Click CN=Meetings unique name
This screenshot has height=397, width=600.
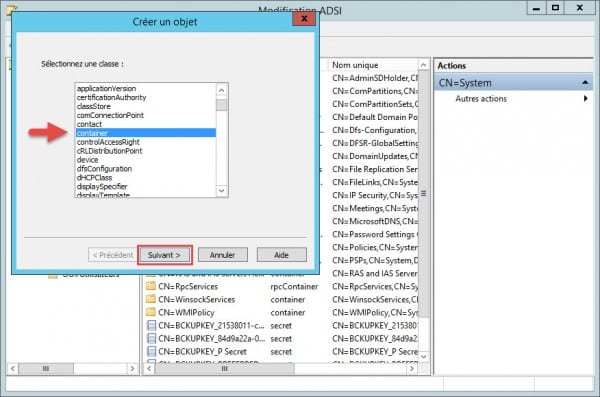375,208
